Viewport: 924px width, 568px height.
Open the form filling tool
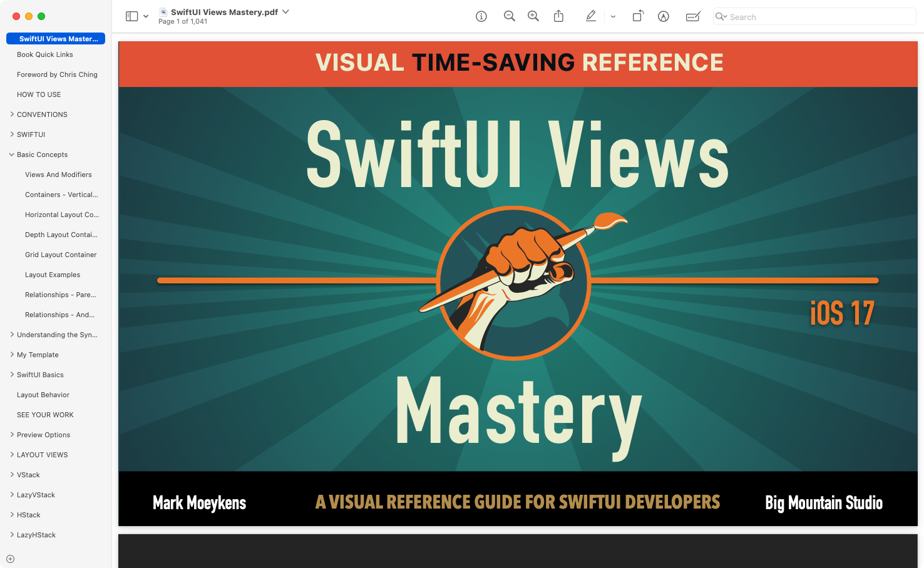(x=692, y=17)
